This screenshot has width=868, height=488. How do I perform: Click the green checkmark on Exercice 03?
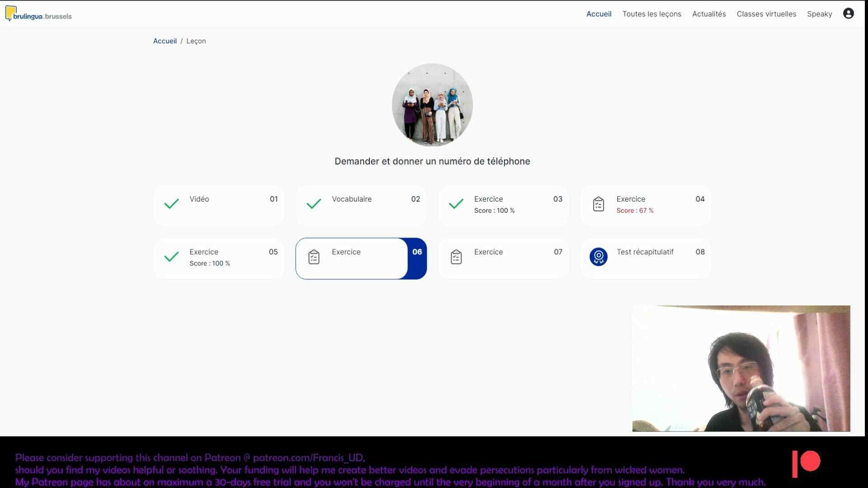456,204
